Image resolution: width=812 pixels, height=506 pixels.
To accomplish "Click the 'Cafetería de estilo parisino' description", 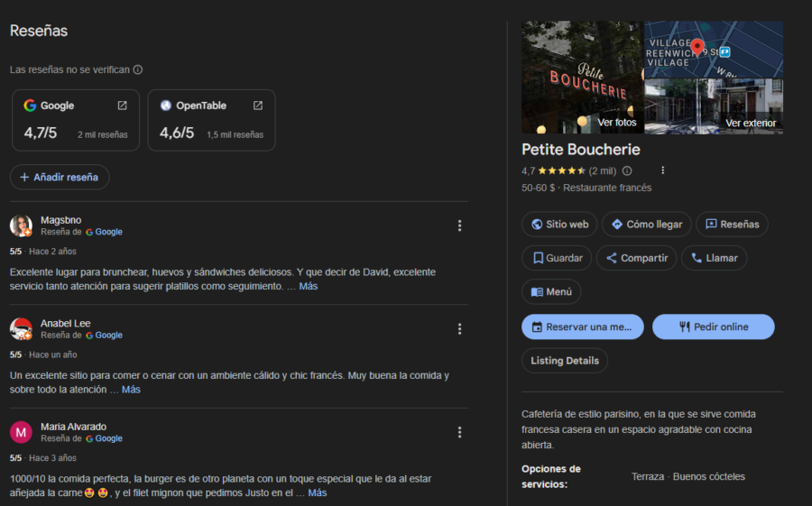I will tap(638, 429).
